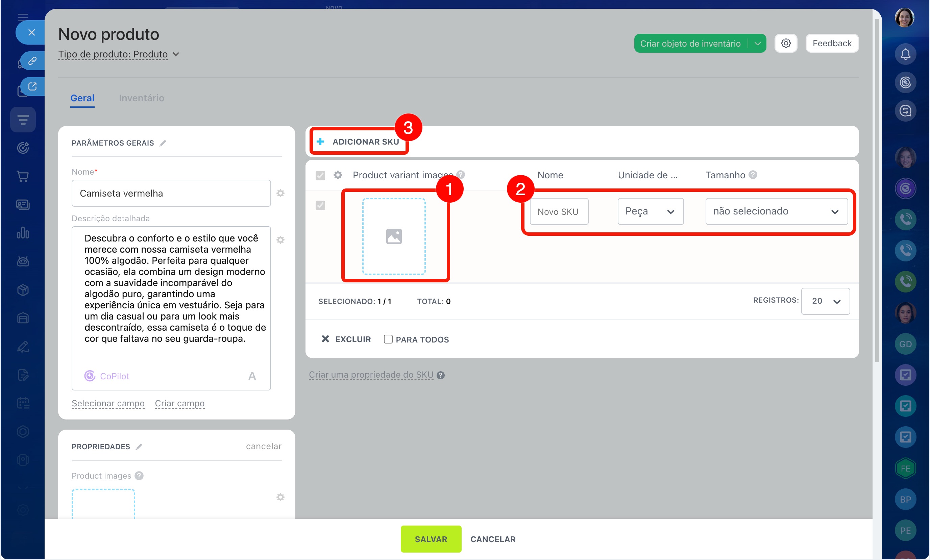The width and height of the screenshot is (930, 560).
Task: Click the copy link icon button
Action: pos(32,61)
